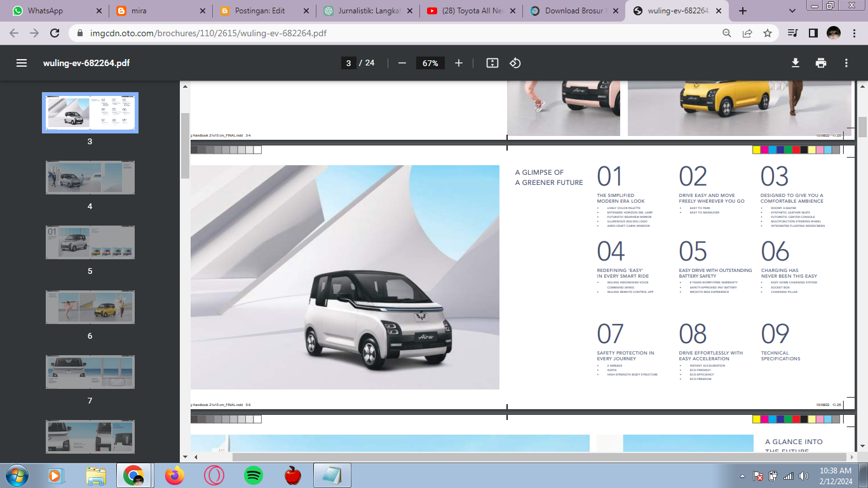Toggle the PDF sidebar hamburger menu
Image resolution: width=868 pixels, height=488 pixels.
22,63
